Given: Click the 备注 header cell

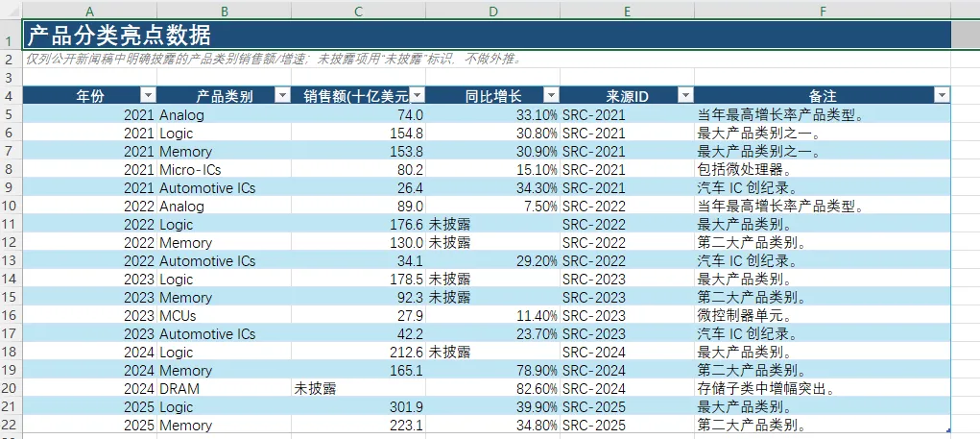Looking at the screenshot, I should (823, 96).
